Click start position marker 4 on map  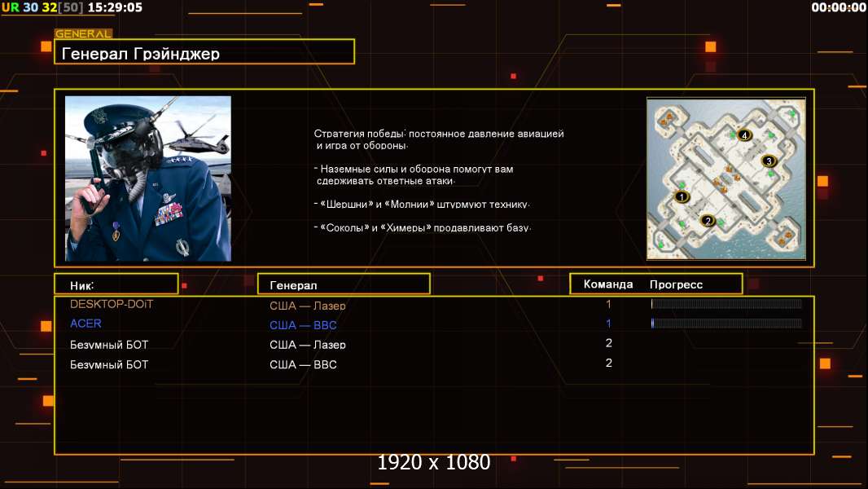coord(744,135)
